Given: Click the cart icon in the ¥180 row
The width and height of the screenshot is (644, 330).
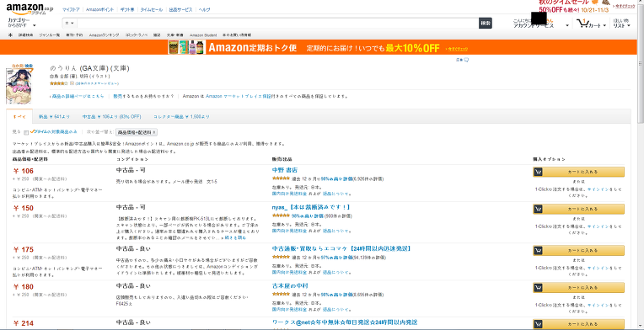Looking at the screenshot, I should (x=538, y=287).
